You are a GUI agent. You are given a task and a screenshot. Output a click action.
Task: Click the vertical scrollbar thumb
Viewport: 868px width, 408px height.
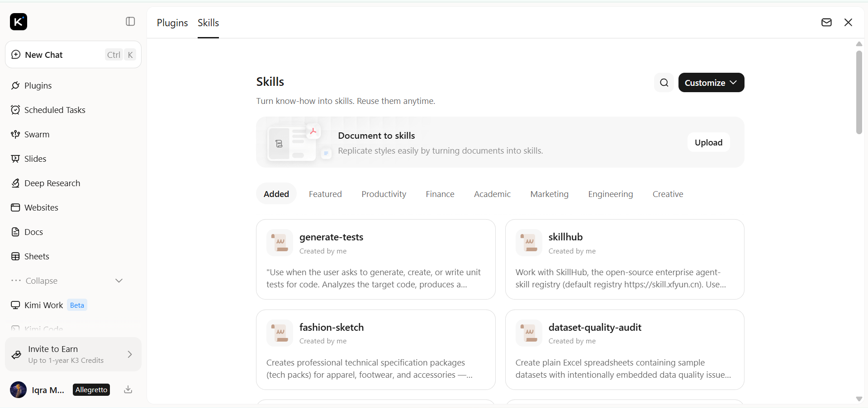859,92
